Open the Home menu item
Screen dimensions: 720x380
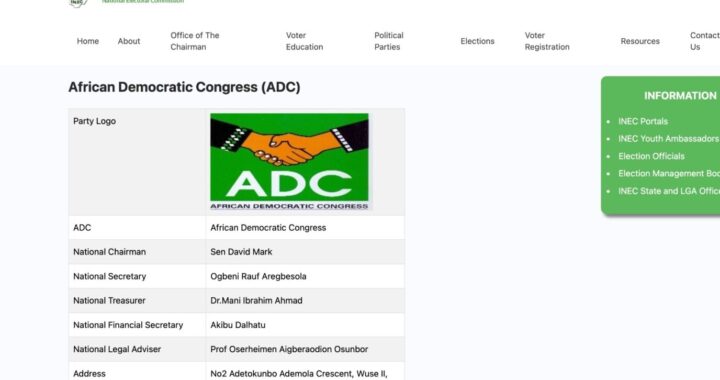coord(88,41)
